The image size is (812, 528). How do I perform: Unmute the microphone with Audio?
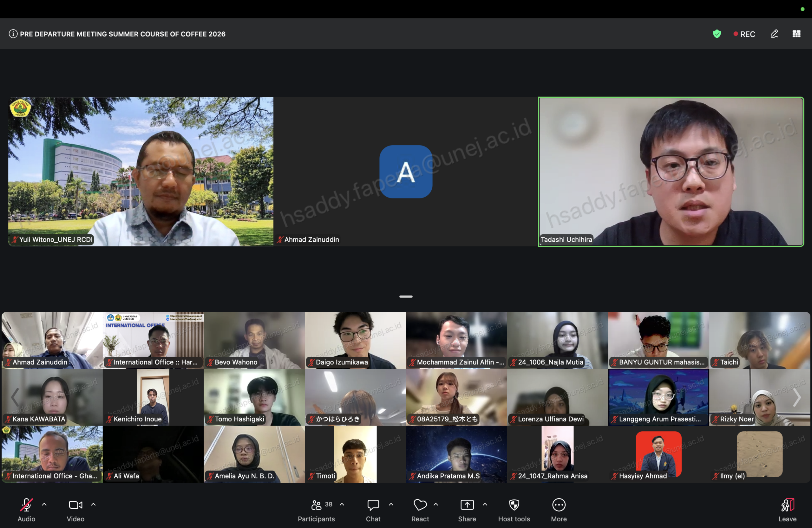coord(26,510)
